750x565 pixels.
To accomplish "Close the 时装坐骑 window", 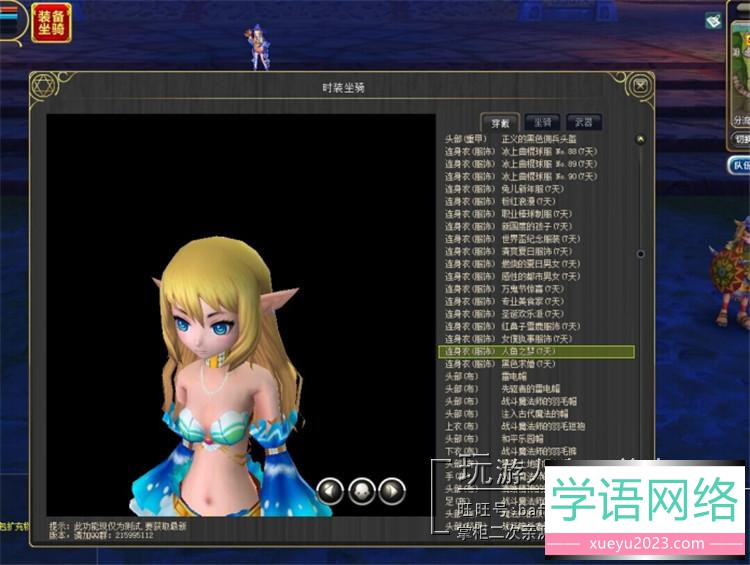I will click(641, 87).
